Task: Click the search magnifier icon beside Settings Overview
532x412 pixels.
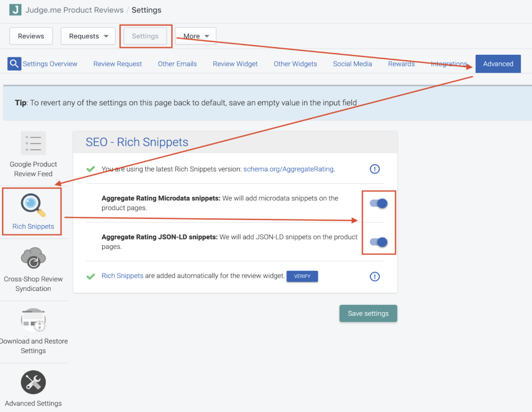Action: click(x=14, y=64)
